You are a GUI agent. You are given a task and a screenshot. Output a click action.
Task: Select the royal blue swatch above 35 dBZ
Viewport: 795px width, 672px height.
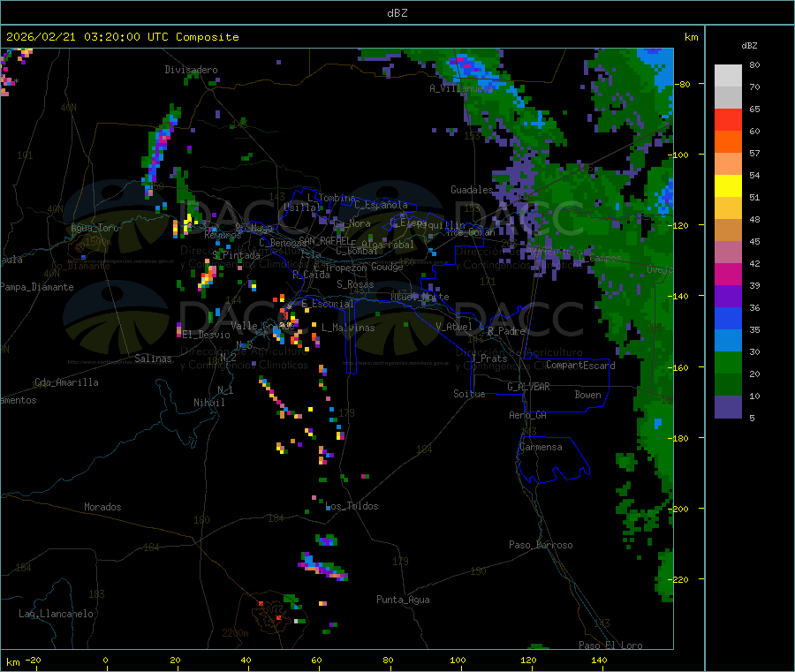pyautogui.click(x=728, y=318)
